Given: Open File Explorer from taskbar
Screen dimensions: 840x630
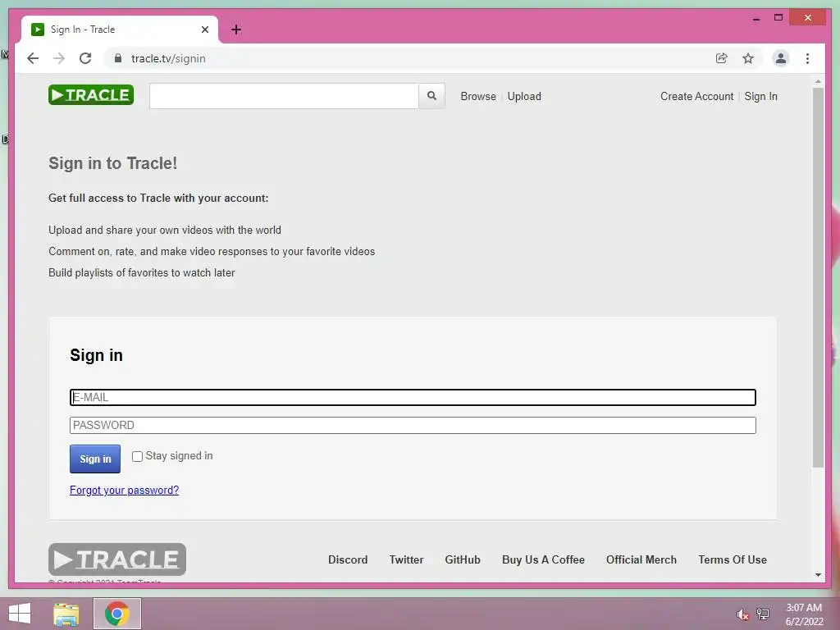Looking at the screenshot, I should 66,614.
